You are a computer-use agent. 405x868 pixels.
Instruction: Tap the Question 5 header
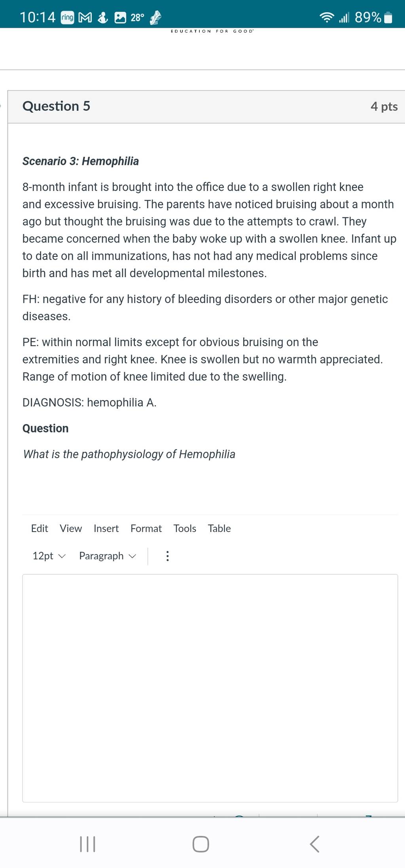point(56,106)
